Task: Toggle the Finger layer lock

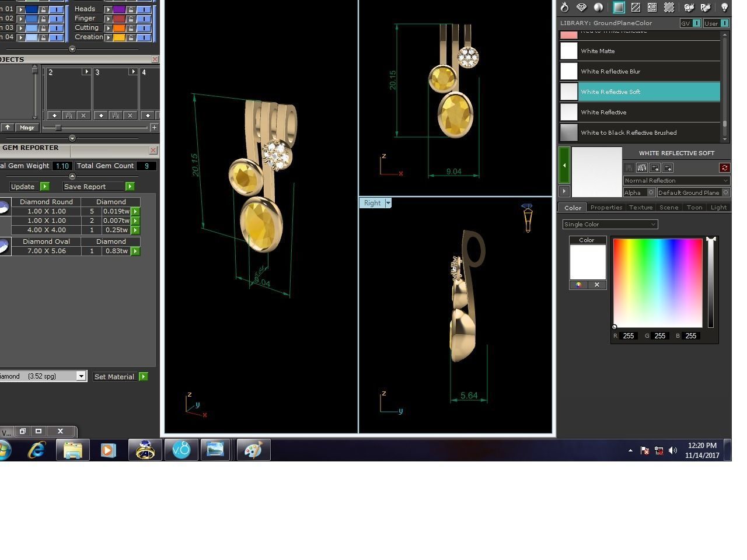Action: tap(131, 19)
